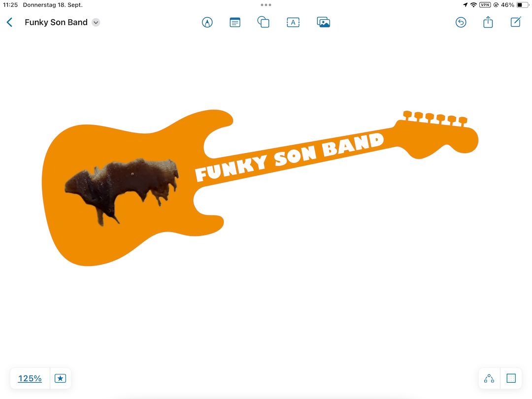This screenshot has width=532, height=399.
Task: Go back to the boards list
Action: click(x=9, y=22)
